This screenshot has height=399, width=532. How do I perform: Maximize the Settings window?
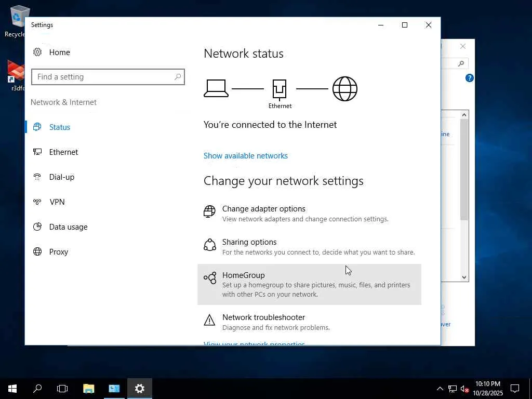point(404,25)
